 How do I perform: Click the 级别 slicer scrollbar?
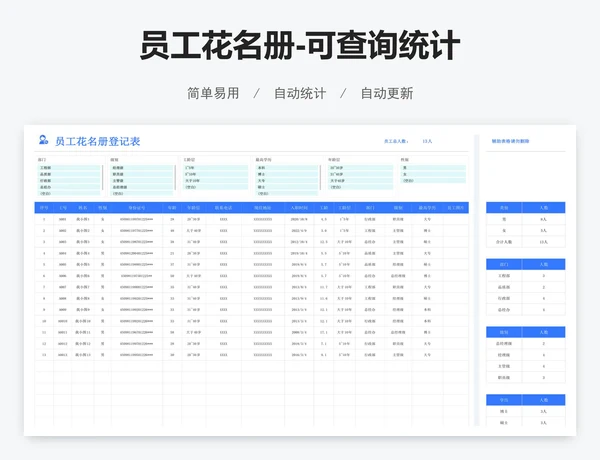click(x=175, y=178)
